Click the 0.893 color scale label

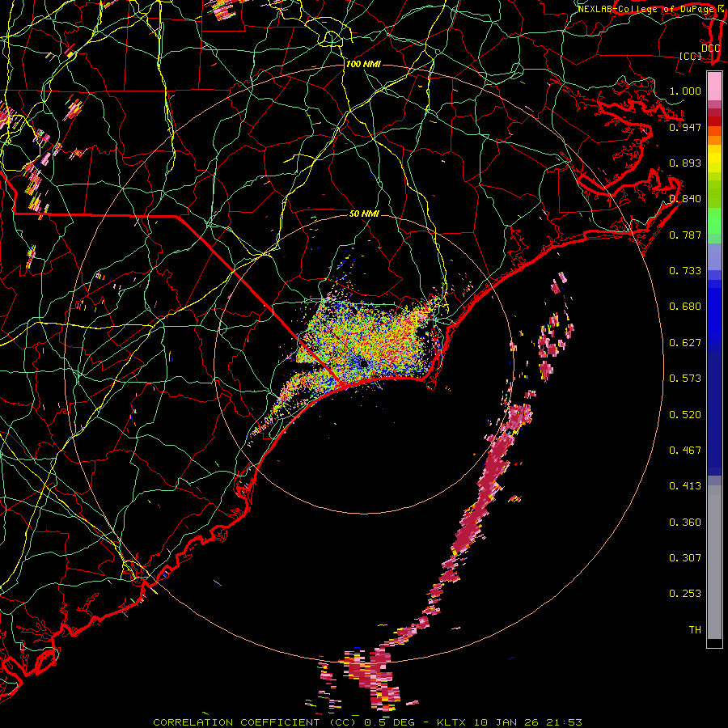click(x=685, y=163)
